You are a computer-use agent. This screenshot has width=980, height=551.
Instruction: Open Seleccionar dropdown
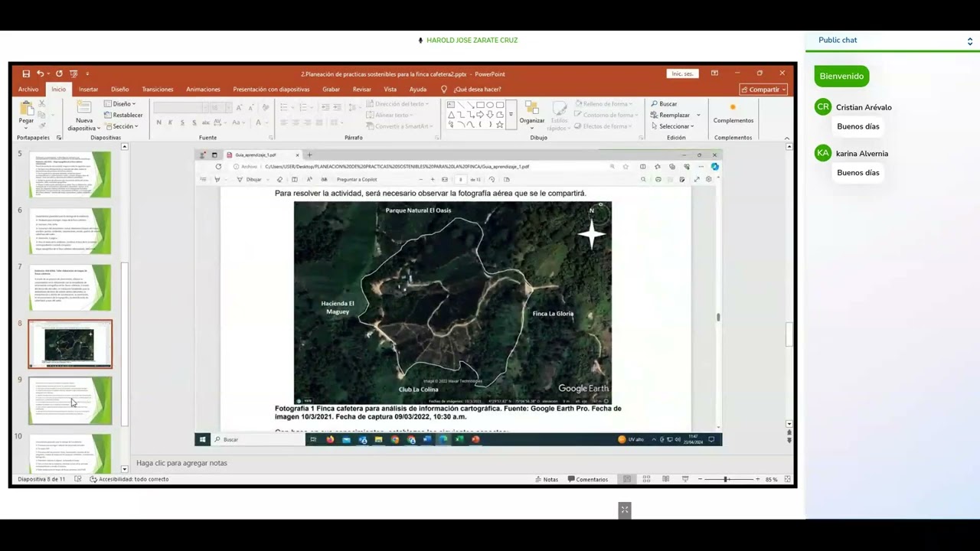click(672, 126)
